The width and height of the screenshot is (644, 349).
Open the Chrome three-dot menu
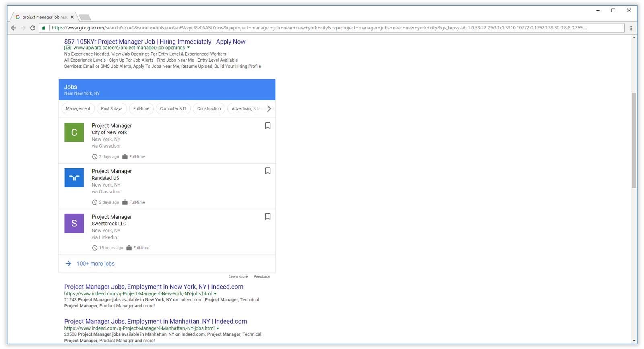(x=631, y=28)
